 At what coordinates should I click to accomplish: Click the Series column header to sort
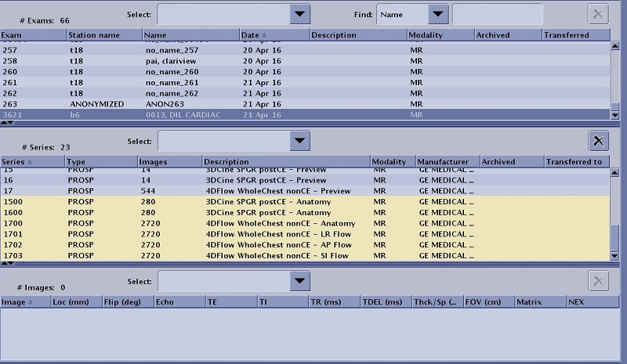pos(31,162)
